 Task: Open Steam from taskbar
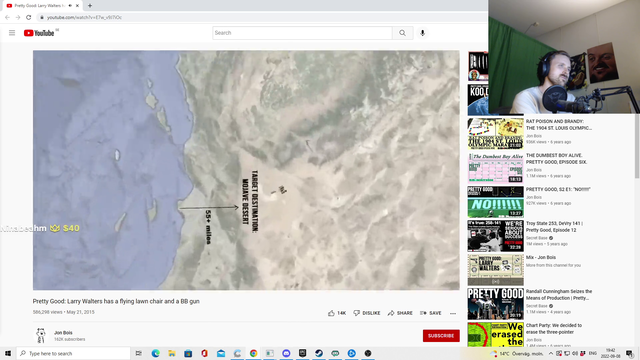tap(319, 353)
